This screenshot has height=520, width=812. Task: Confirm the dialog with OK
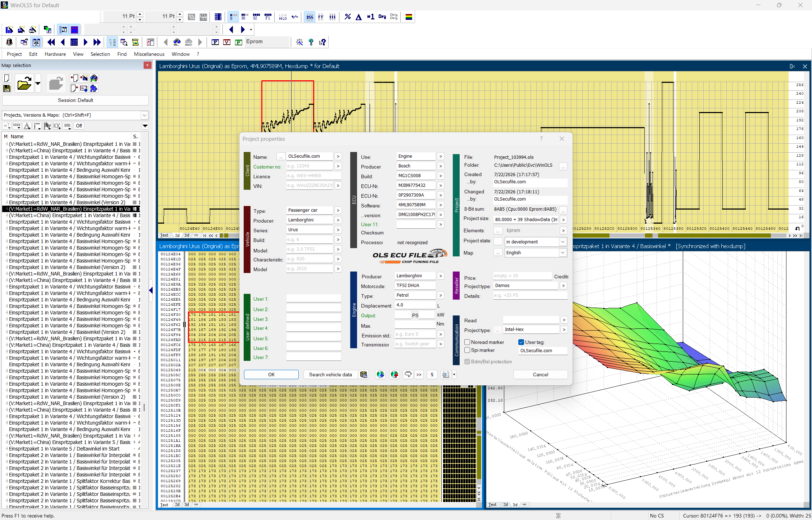click(x=271, y=375)
